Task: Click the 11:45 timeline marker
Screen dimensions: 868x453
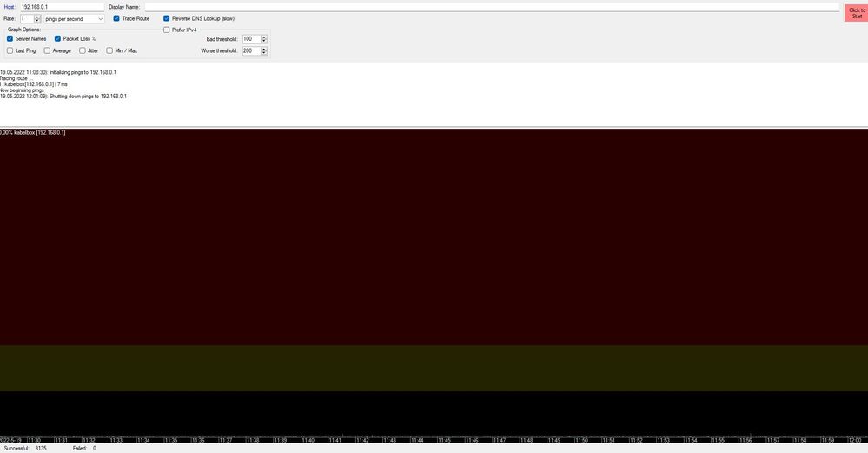Action: [445, 440]
